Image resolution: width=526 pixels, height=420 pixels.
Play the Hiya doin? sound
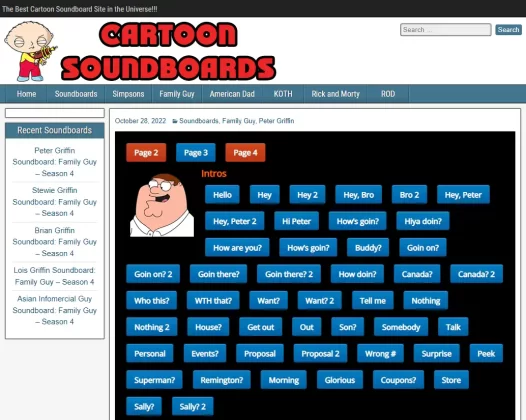click(x=423, y=221)
